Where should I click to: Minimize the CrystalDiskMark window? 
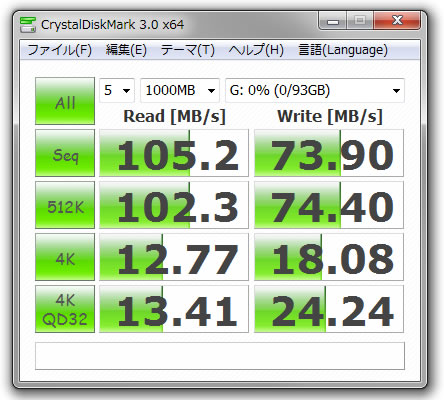(x=333, y=21)
